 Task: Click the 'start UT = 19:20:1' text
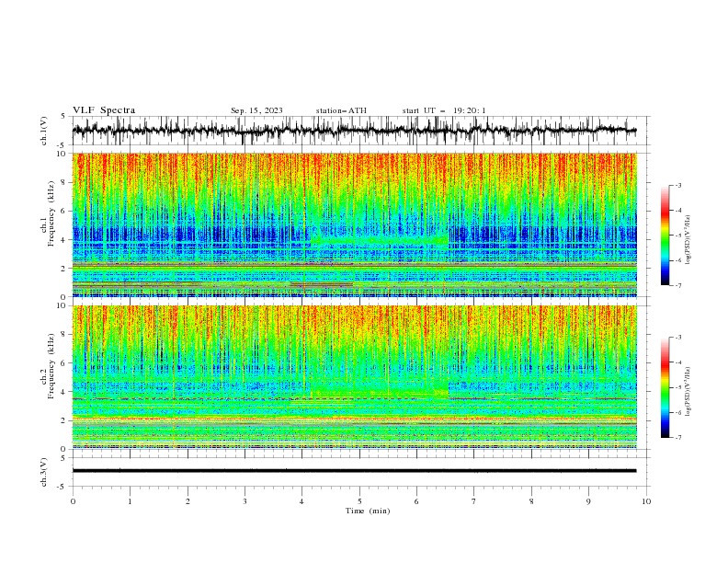coord(444,110)
